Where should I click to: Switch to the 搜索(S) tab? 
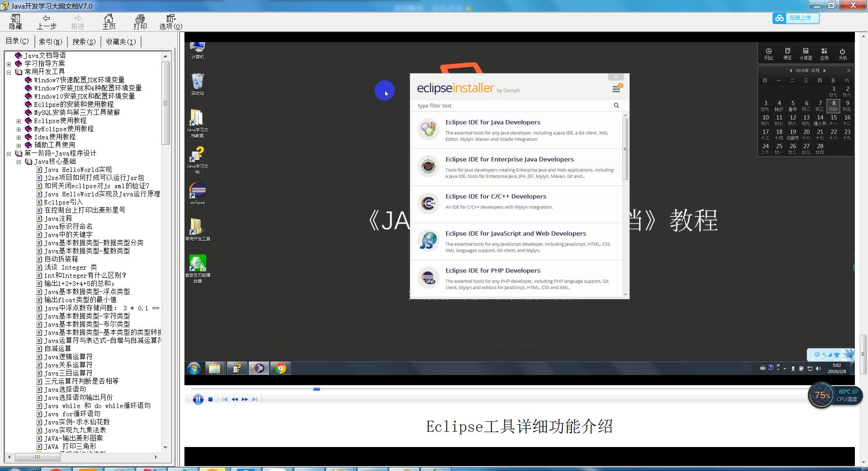pyautogui.click(x=84, y=42)
